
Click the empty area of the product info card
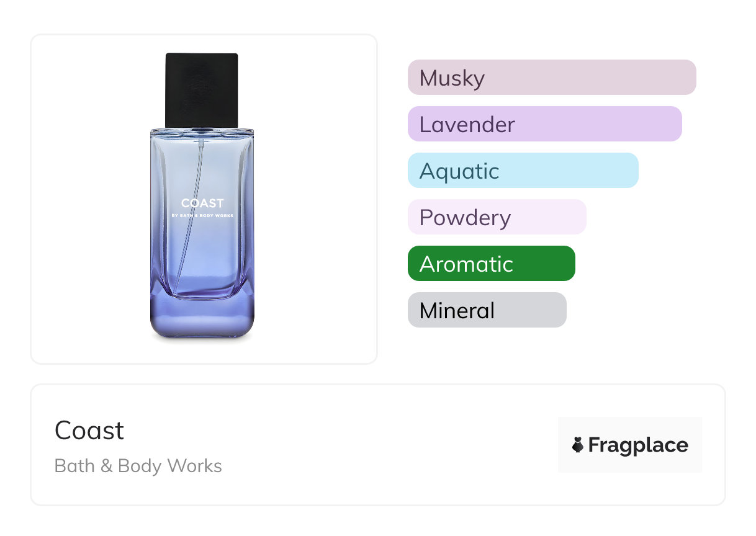click(x=390, y=445)
